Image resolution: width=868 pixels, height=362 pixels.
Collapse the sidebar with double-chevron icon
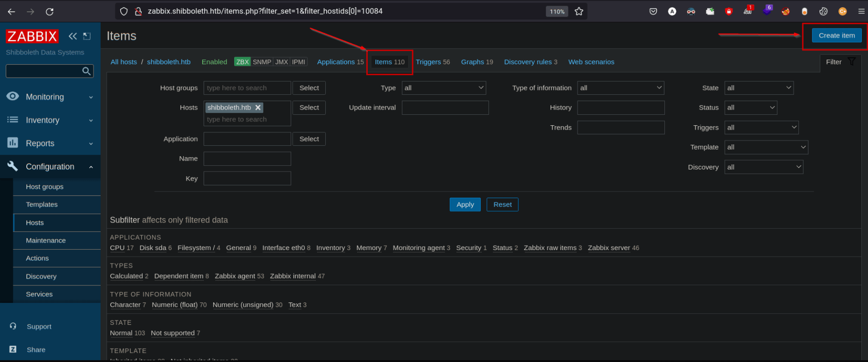[x=72, y=36]
